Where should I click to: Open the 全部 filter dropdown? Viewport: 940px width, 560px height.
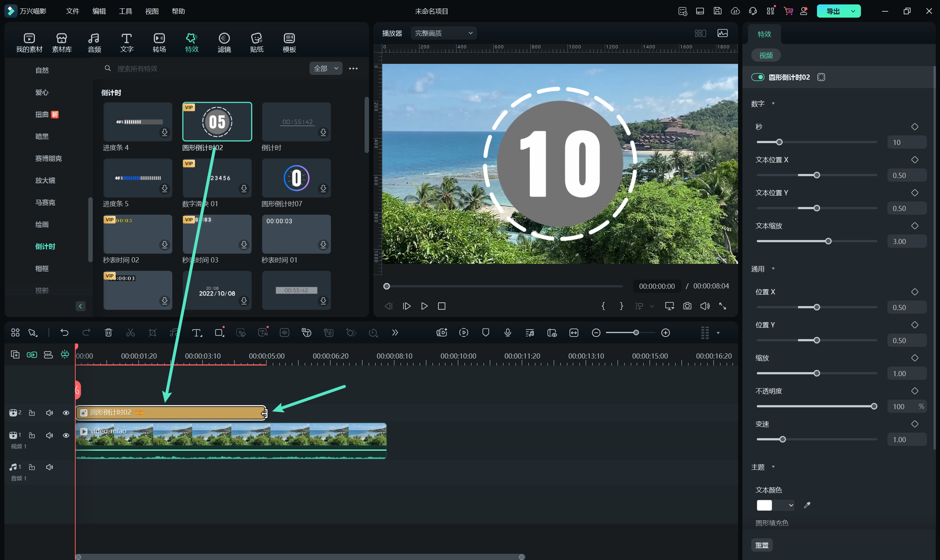(x=325, y=68)
